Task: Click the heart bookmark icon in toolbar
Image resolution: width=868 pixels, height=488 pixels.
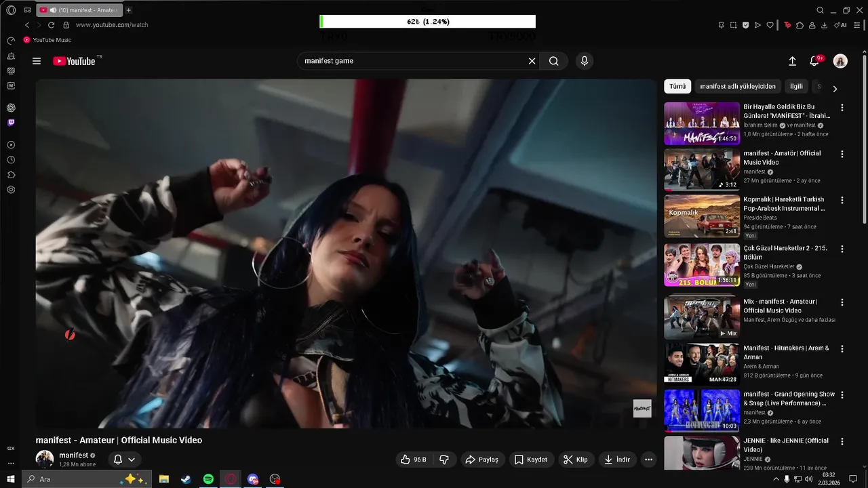Action: coord(770,25)
